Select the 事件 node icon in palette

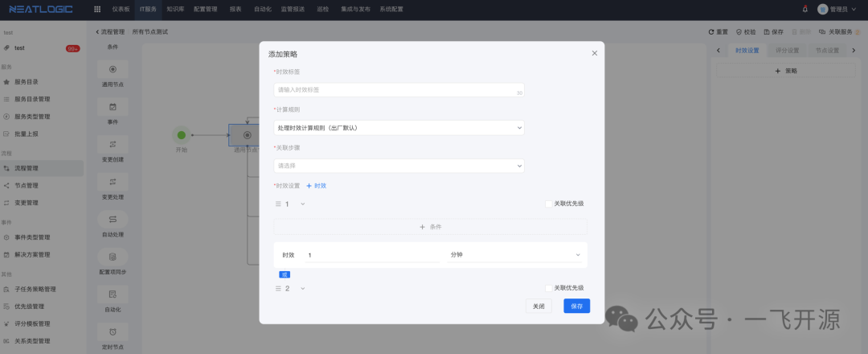pyautogui.click(x=113, y=107)
